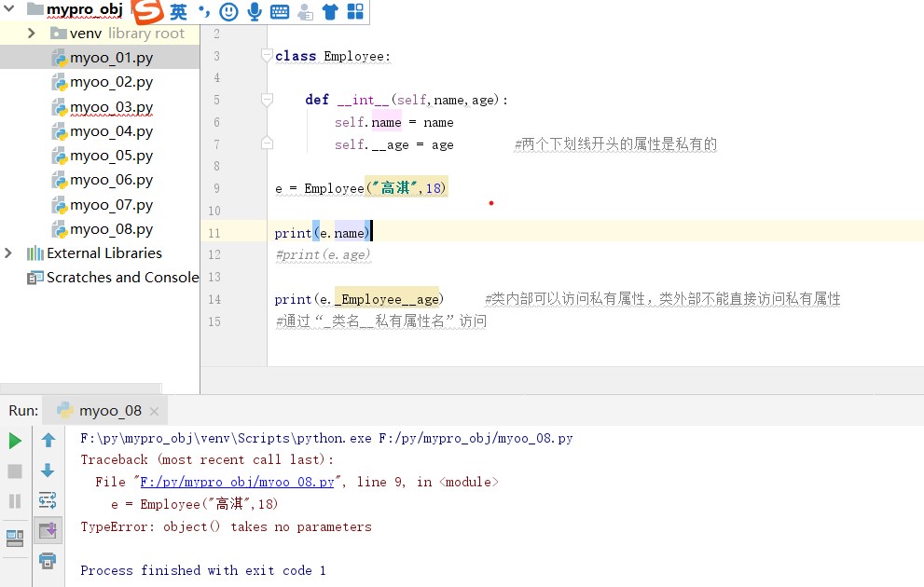
Task: Run the myoo_08 script again
Action: [15, 441]
